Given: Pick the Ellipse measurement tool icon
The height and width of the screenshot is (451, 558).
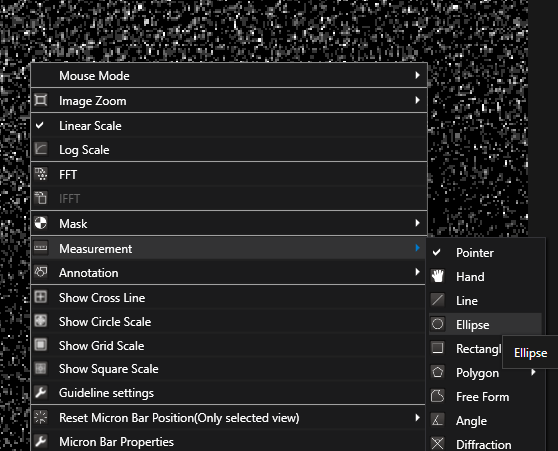Looking at the screenshot, I should 437,324.
